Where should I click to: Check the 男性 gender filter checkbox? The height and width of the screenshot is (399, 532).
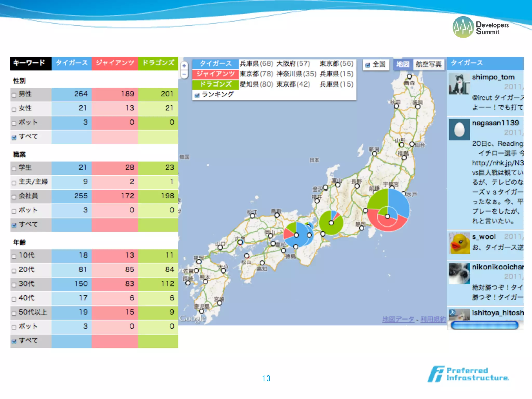coord(14,95)
